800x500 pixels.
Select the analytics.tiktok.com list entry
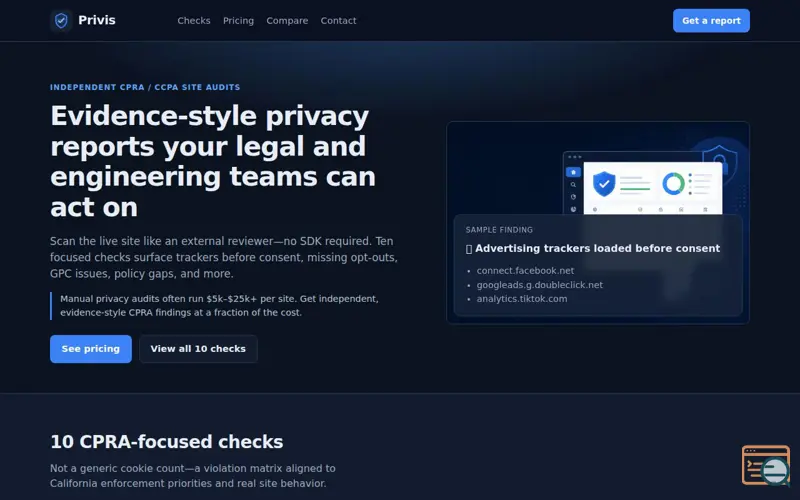(521, 299)
